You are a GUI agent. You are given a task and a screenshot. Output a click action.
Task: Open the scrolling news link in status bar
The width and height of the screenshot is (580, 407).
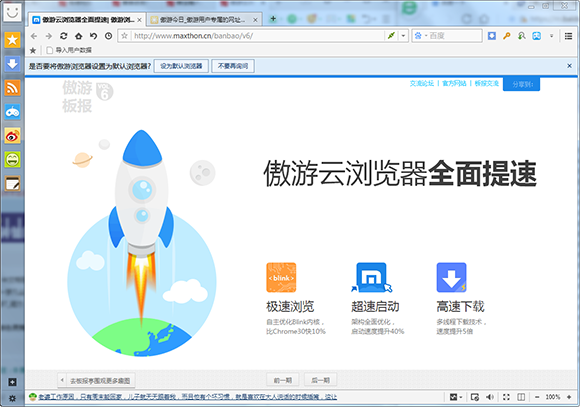[x=188, y=397]
